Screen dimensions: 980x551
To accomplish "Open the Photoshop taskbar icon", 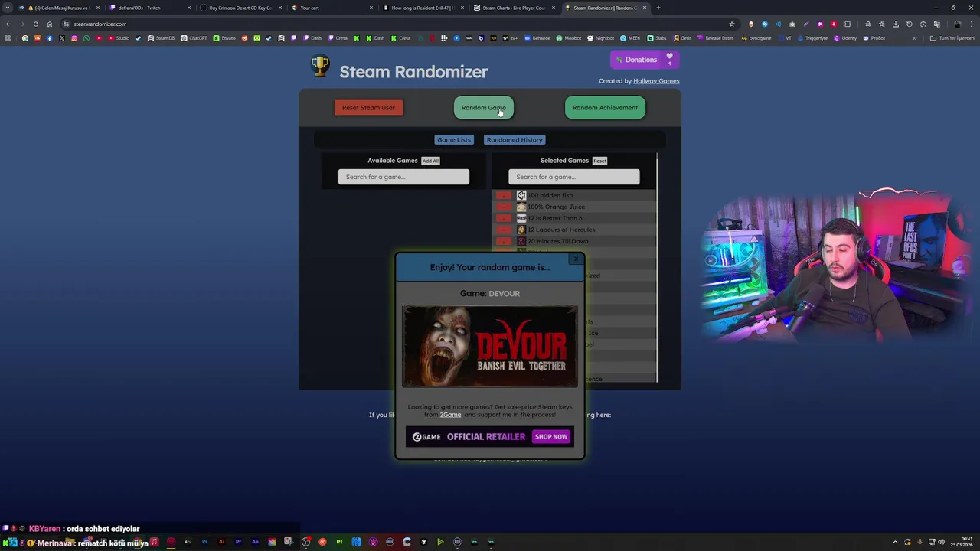I will coord(204,543).
